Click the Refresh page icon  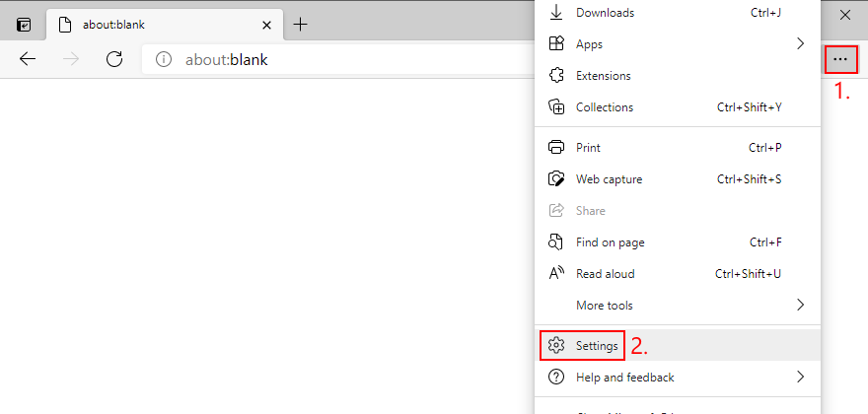(x=114, y=59)
